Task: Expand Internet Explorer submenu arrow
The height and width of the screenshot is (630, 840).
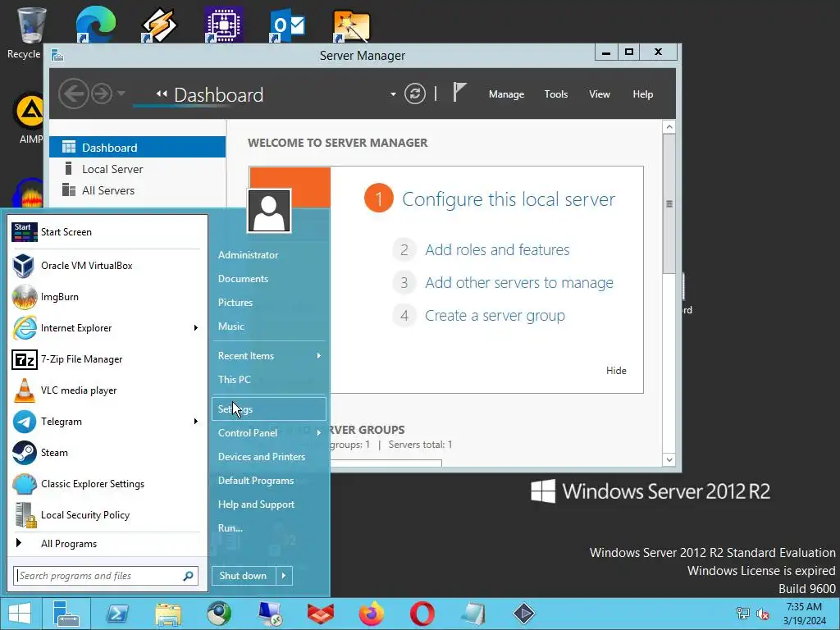Action: point(196,328)
